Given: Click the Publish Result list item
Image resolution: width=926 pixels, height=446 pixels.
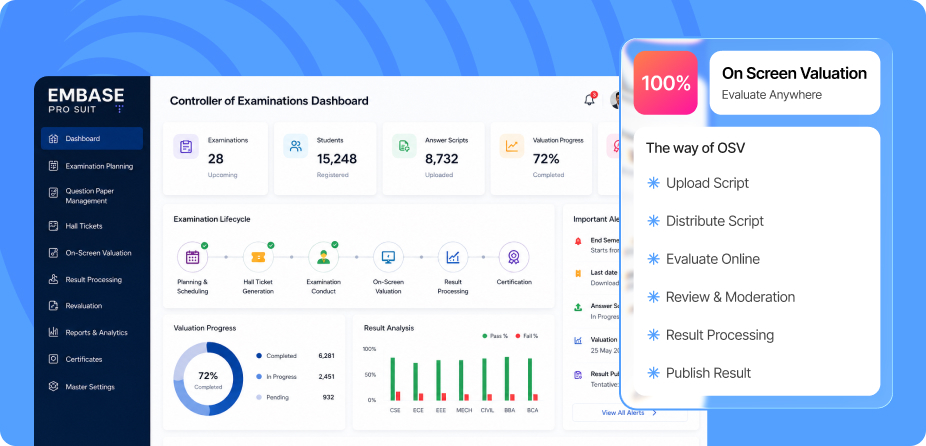Looking at the screenshot, I should coord(699,373).
